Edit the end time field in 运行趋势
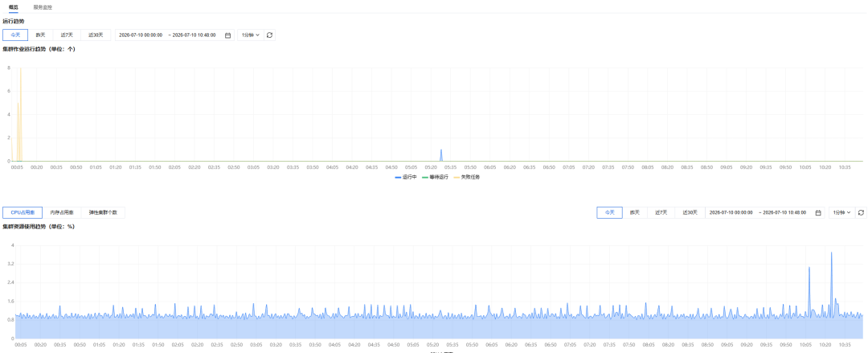Viewport: 868px width, 353px height. pos(194,35)
